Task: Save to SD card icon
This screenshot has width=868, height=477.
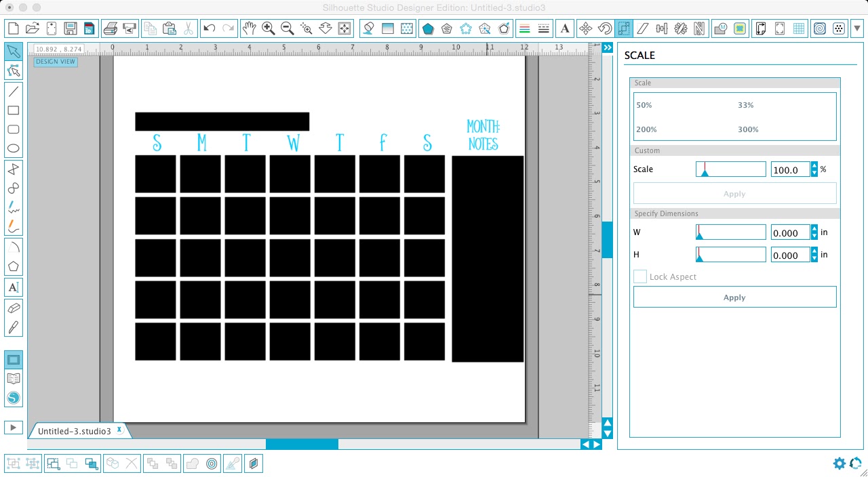Action: [89, 28]
